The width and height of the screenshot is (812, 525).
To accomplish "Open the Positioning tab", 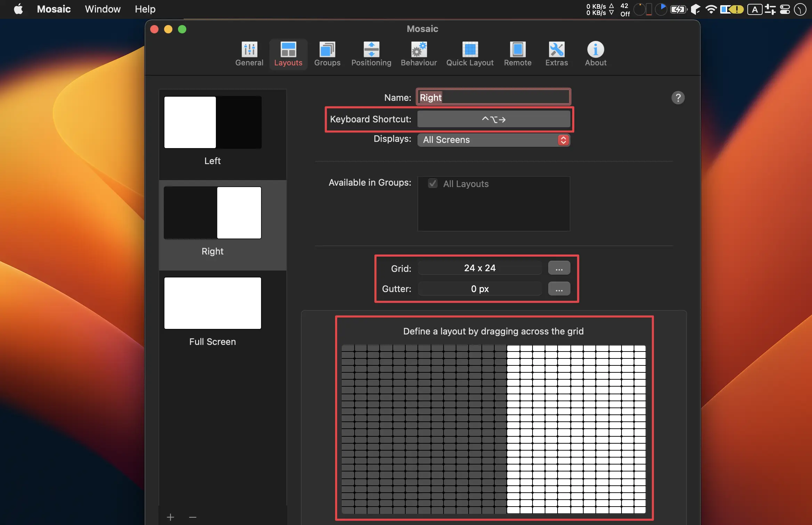I will point(371,54).
